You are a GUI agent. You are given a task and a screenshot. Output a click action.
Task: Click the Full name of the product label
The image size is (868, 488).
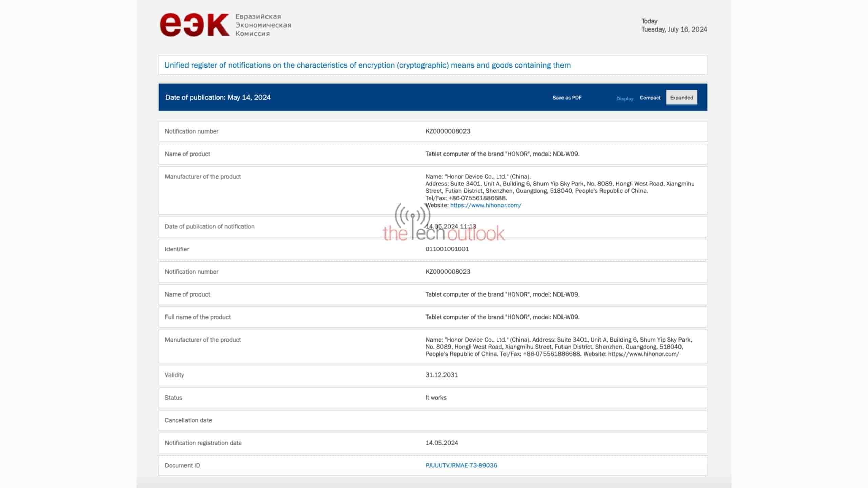(198, 317)
